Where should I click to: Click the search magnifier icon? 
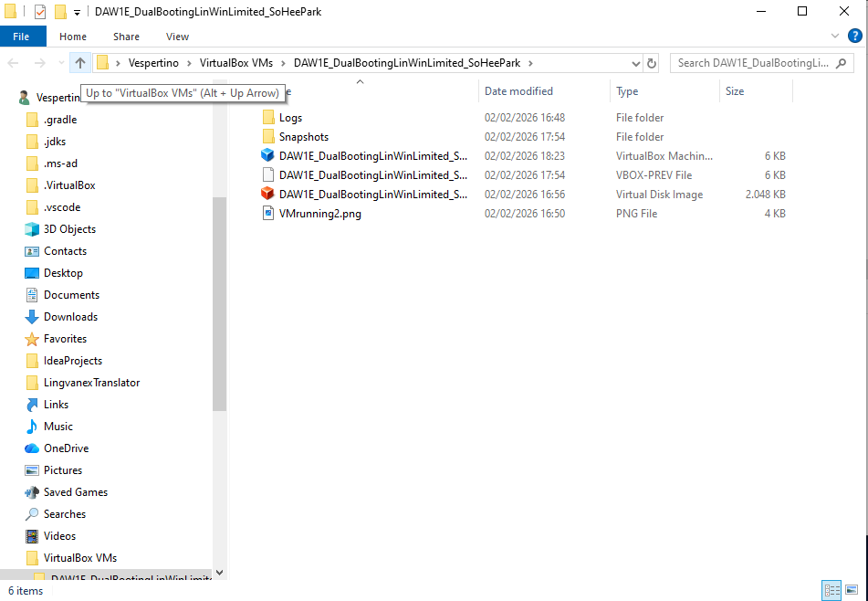pyautogui.click(x=841, y=63)
